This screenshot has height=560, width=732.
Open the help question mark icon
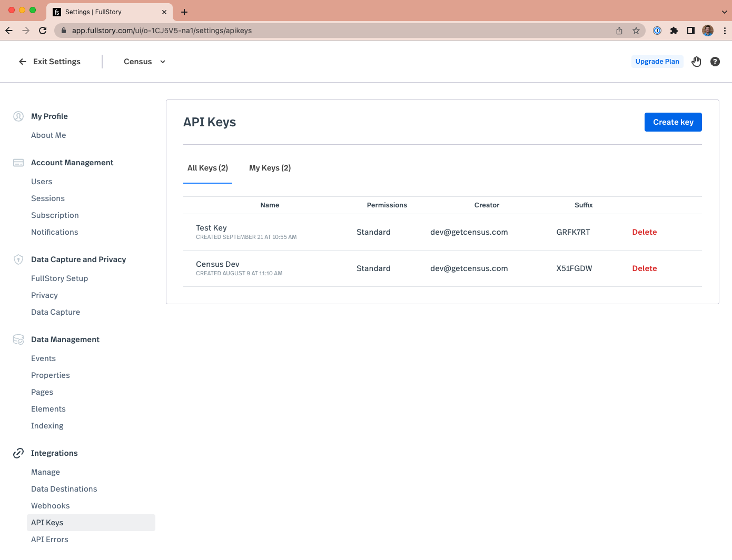point(715,62)
